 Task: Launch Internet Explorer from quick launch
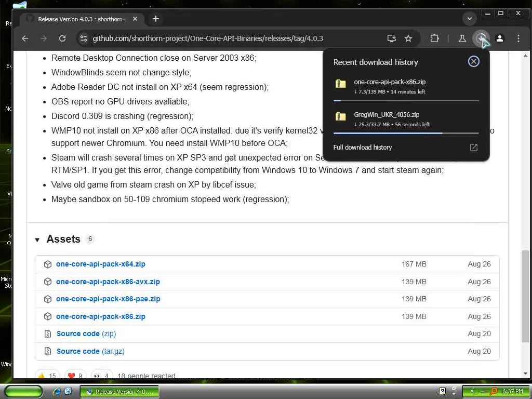click(x=57, y=391)
